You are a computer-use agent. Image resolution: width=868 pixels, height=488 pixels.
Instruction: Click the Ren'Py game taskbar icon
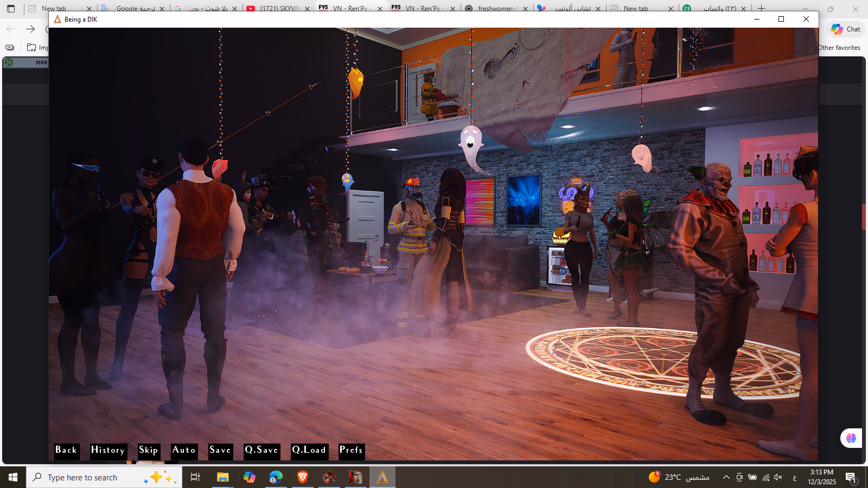382,477
